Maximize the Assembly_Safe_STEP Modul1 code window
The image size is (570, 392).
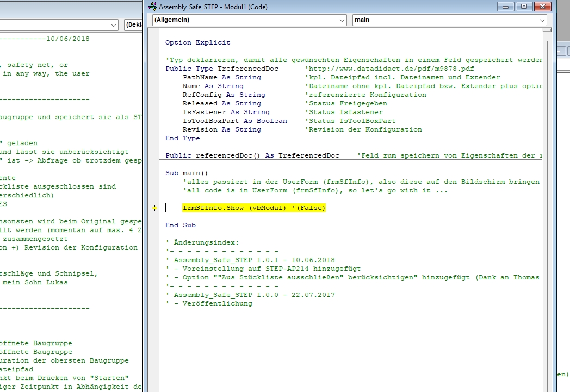[524, 7]
